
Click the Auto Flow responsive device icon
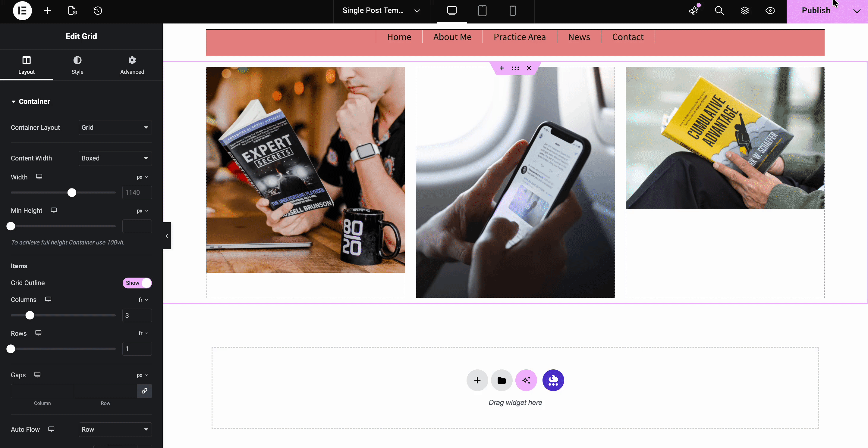(x=51, y=429)
